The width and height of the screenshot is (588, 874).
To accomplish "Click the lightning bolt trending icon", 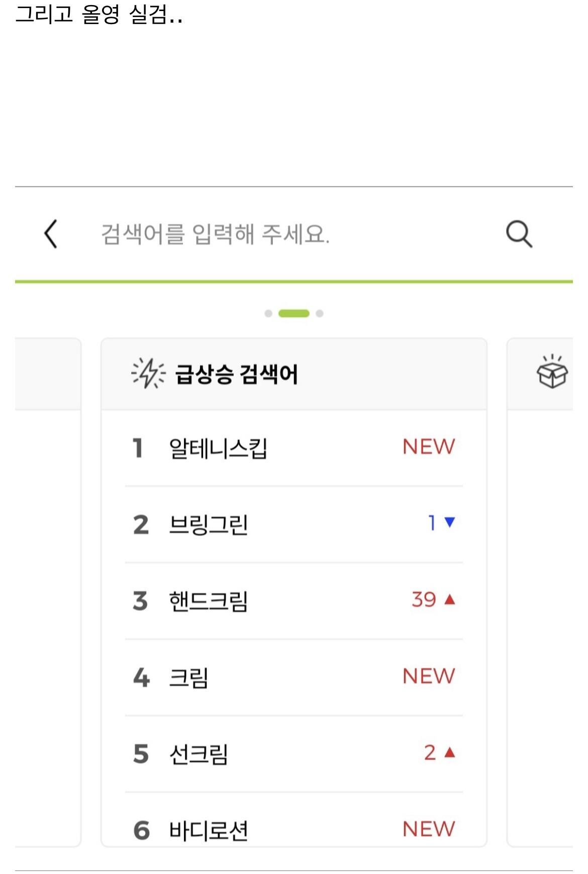I will [148, 374].
